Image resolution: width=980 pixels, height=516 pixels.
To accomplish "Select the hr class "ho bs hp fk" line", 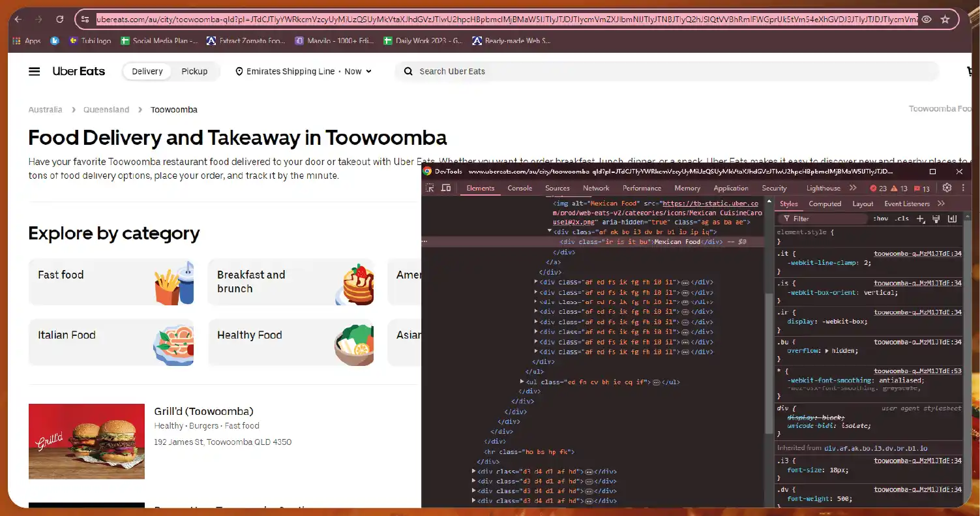I will [529, 451].
